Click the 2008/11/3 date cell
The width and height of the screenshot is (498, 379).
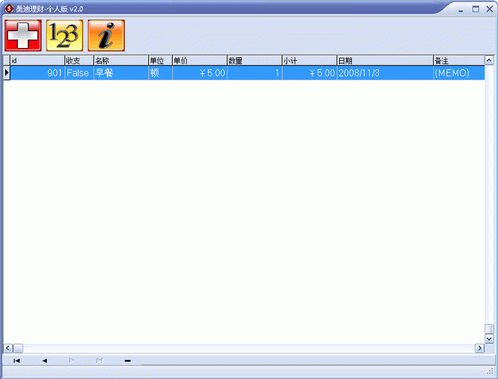pos(385,73)
